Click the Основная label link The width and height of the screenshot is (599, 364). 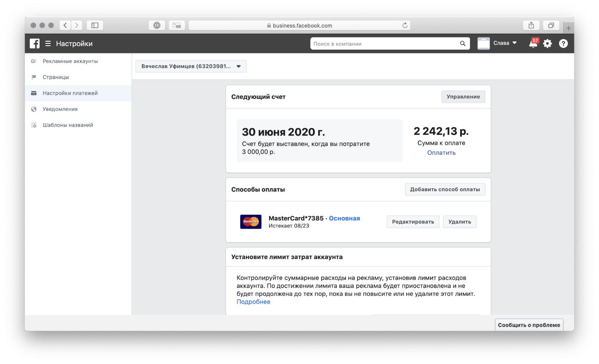click(x=344, y=218)
